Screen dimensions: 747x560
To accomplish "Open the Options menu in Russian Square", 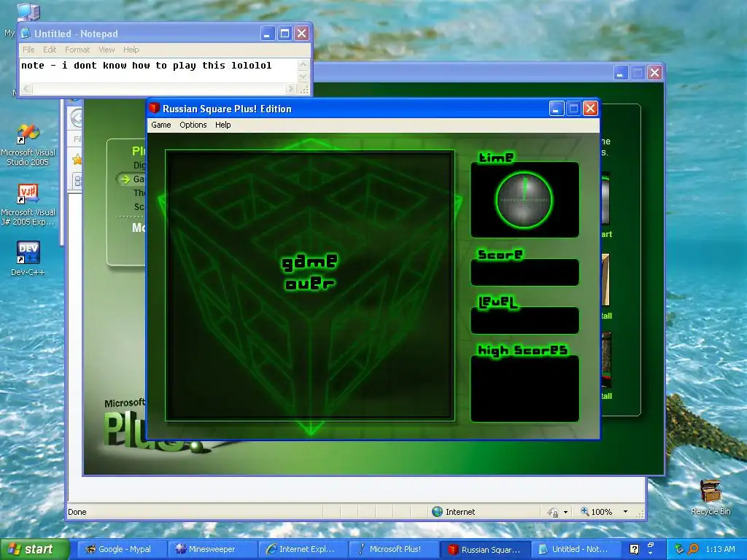I will (193, 125).
